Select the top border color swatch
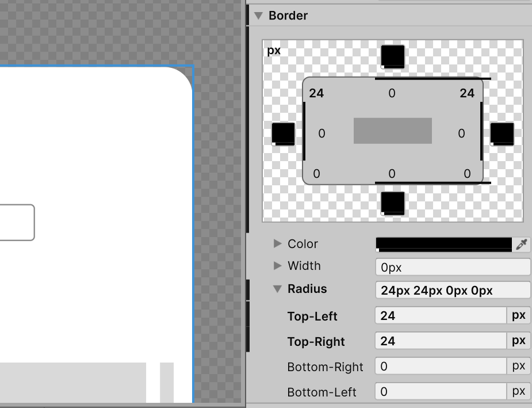 [x=393, y=56]
